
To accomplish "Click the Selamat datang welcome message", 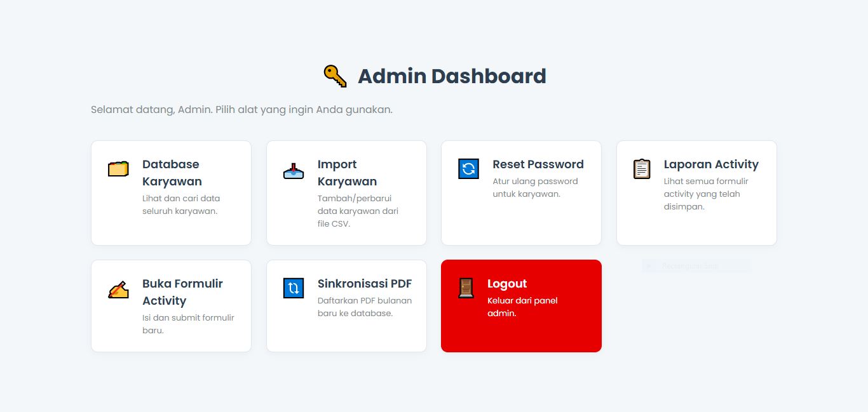I will 240,109.
